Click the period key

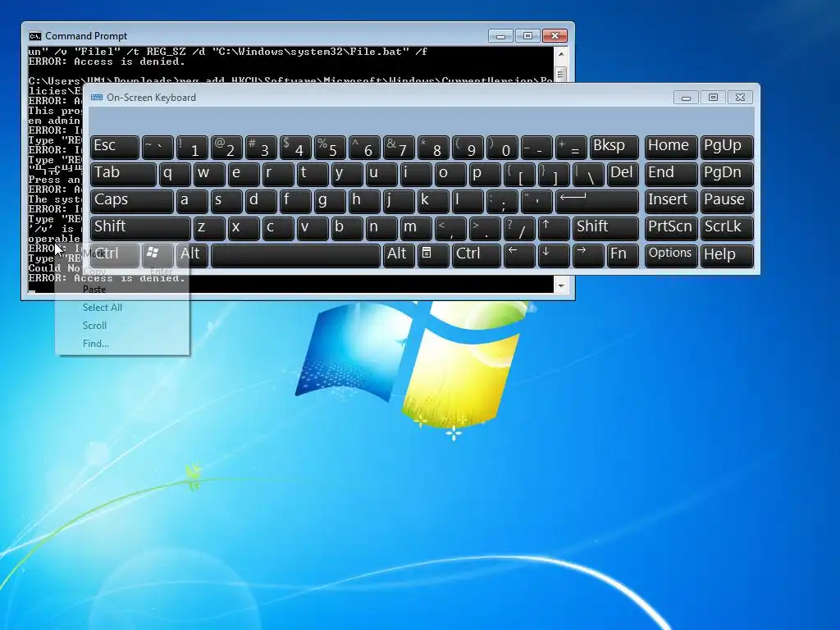(485, 228)
